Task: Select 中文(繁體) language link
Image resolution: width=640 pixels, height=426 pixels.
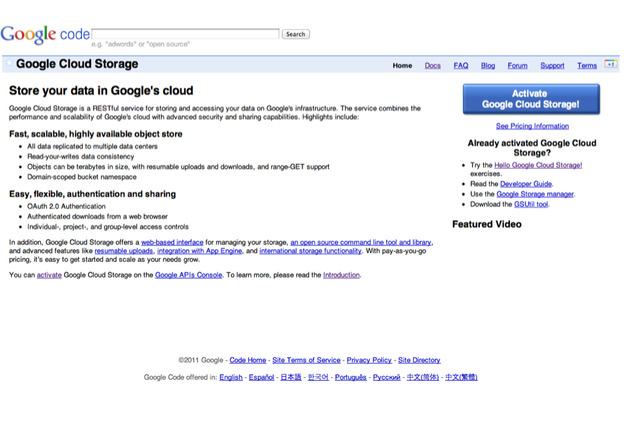Action: [461, 377]
